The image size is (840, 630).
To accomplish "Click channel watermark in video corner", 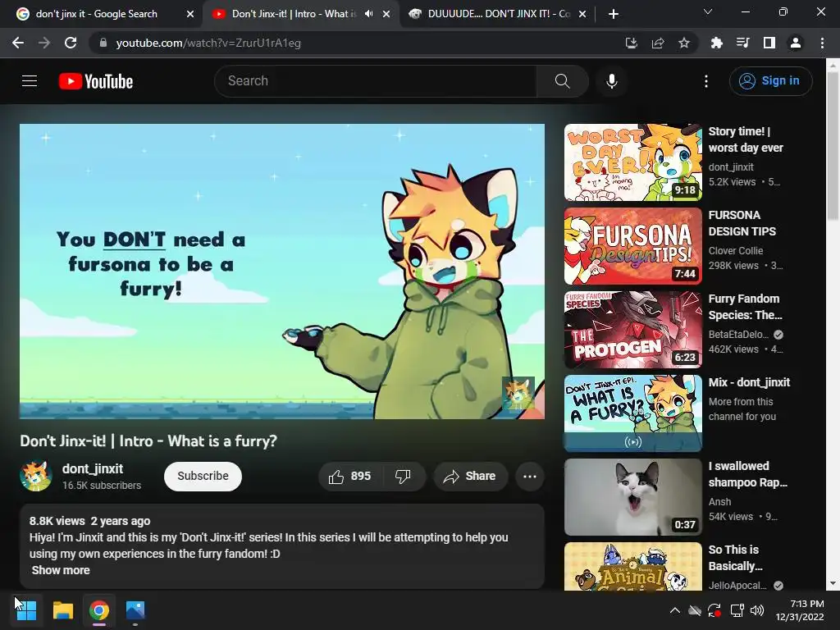I will (x=518, y=393).
